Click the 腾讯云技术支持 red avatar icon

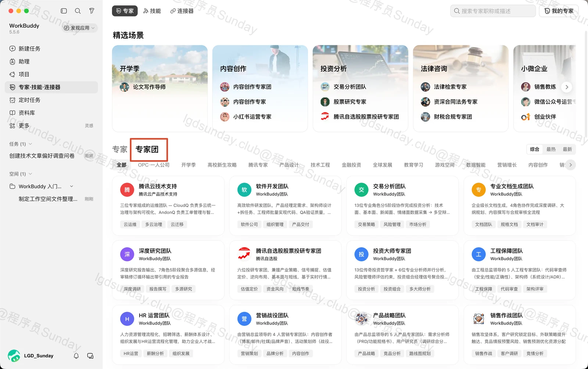click(x=127, y=190)
